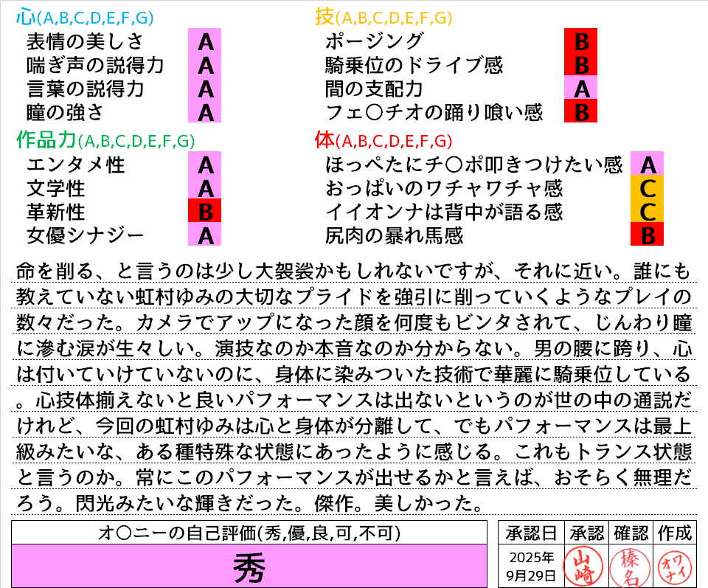The width and height of the screenshot is (708, 588).
Task: Click the comment line starting 。心技体揃えないと
Action: 354,400
